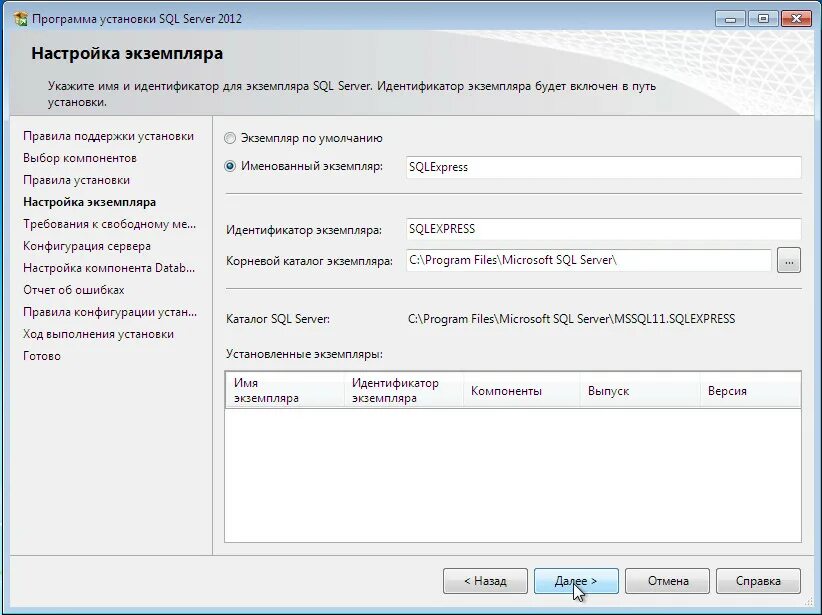822x615 pixels.
Task: Click the Выпуск column header
Action: click(x=640, y=390)
